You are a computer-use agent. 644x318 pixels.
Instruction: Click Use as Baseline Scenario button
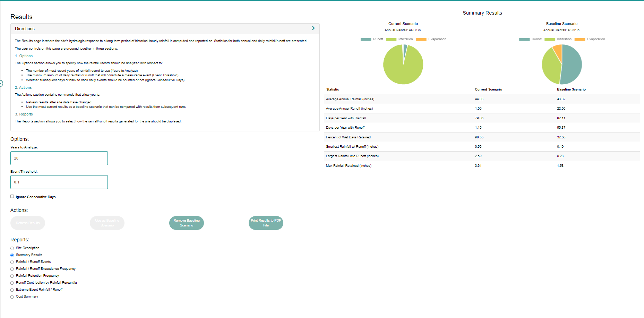(x=107, y=223)
